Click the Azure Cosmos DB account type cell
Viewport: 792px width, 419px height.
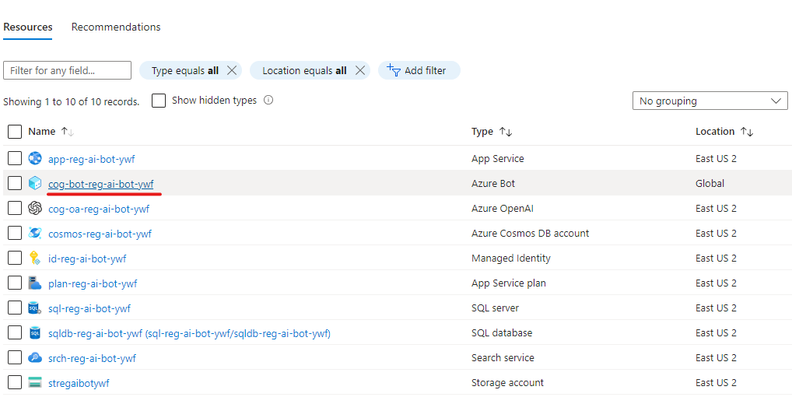tap(530, 233)
